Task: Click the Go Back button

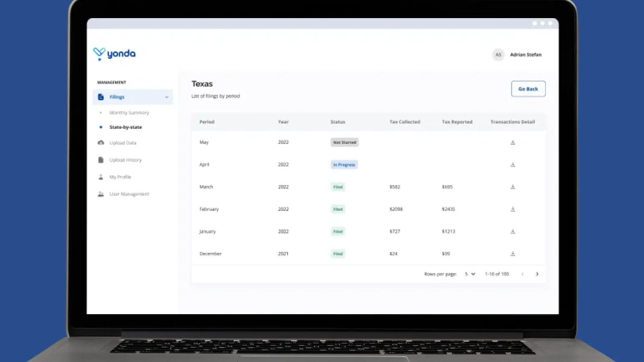Action: tap(528, 89)
